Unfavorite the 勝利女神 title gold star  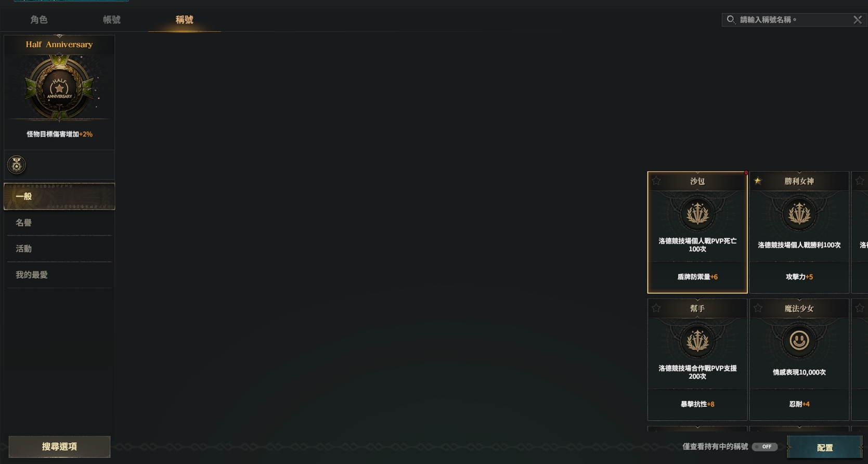[758, 181]
